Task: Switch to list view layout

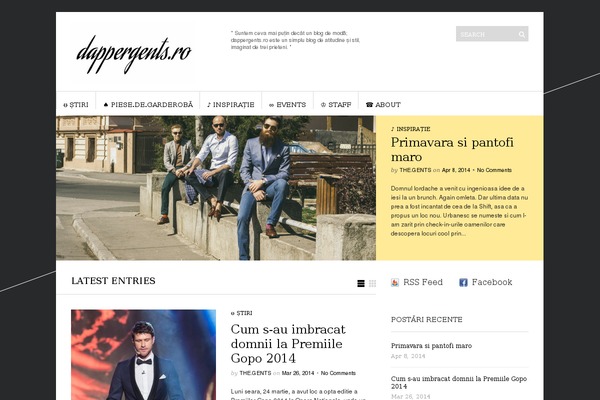Action: click(360, 283)
